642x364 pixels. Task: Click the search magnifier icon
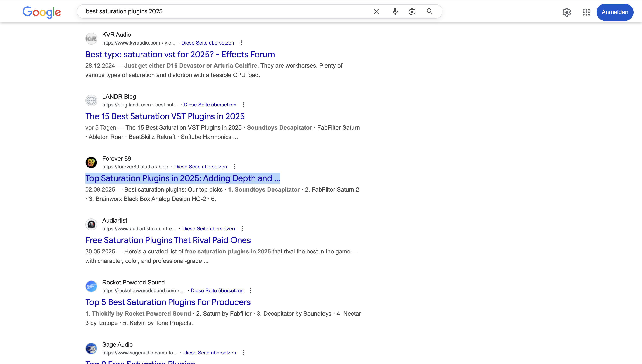[x=429, y=11]
